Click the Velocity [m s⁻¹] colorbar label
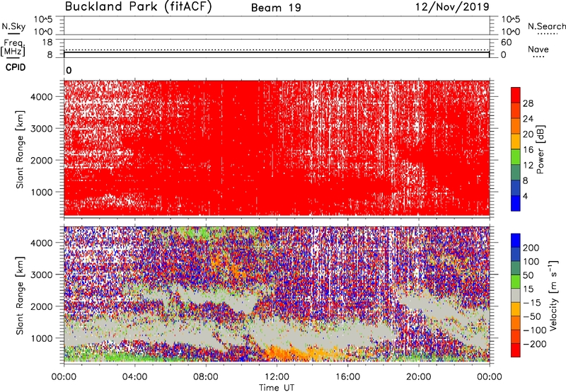Viewport: 566px width, 392px height. pos(554,296)
